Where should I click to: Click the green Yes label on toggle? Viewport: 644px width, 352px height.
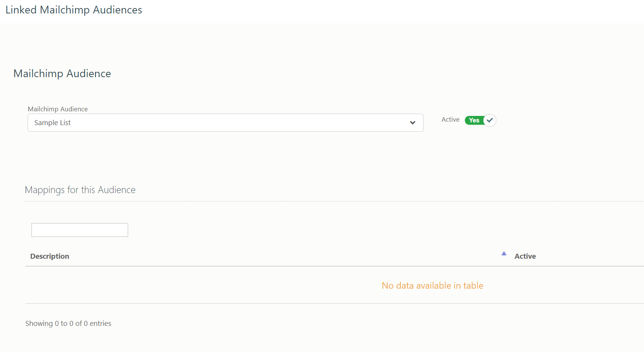click(x=474, y=120)
